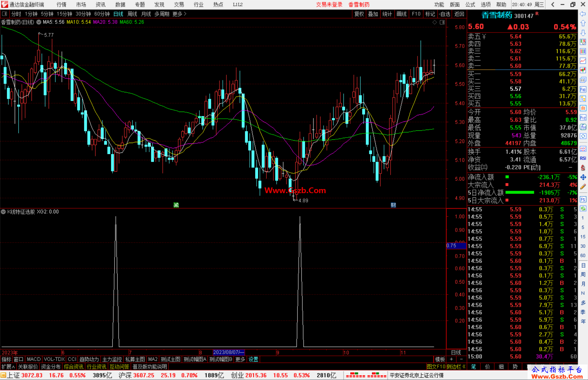
Task: Click the circle sidebar icon
Action: [583, 136]
